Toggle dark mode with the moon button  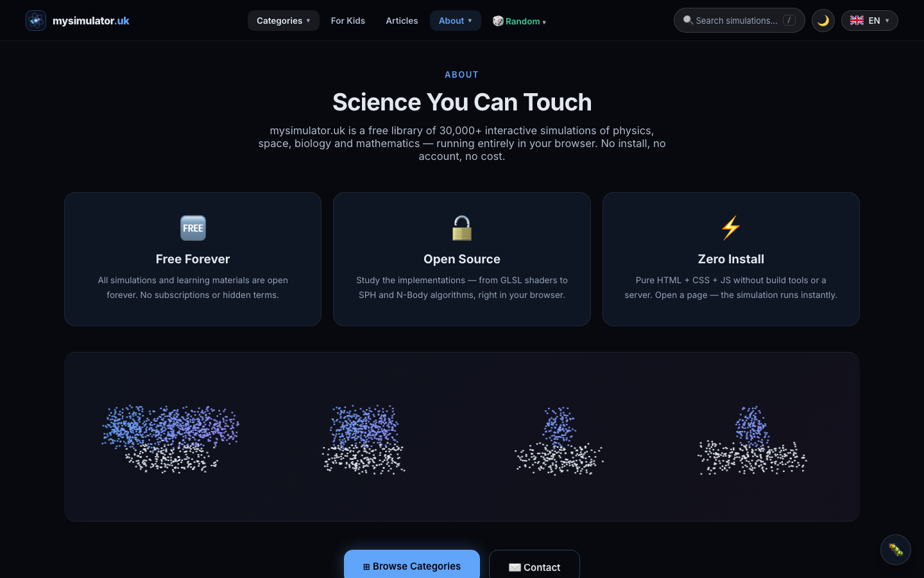pyautogui.click(x=823, y=21)
